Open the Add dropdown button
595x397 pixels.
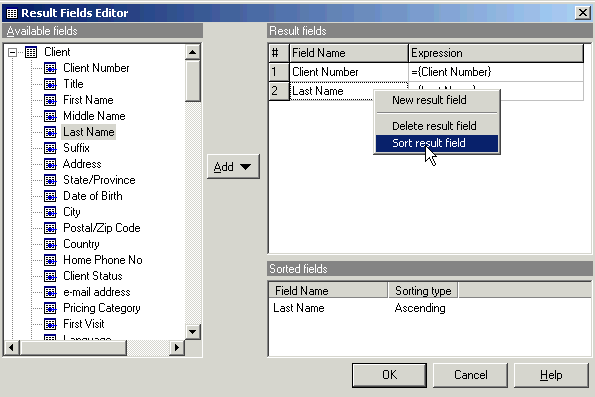pyautogui.click(x=233, y=167)
